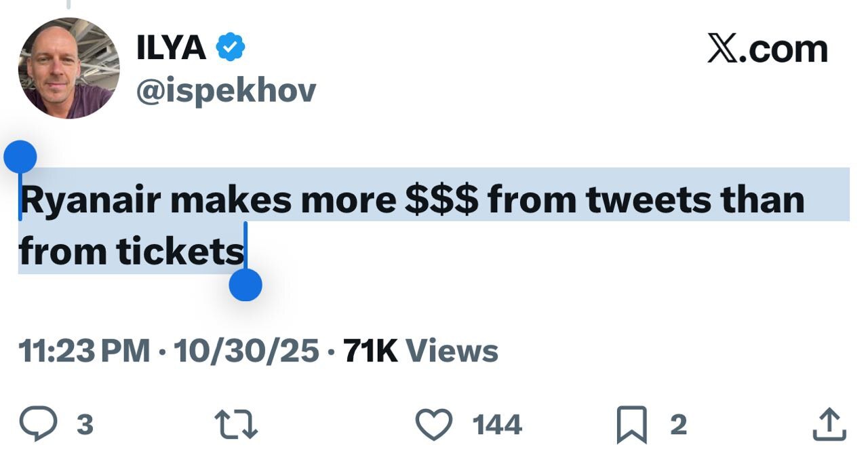
Task: Open the share menu via upload arrow icon
Action: 829,425
